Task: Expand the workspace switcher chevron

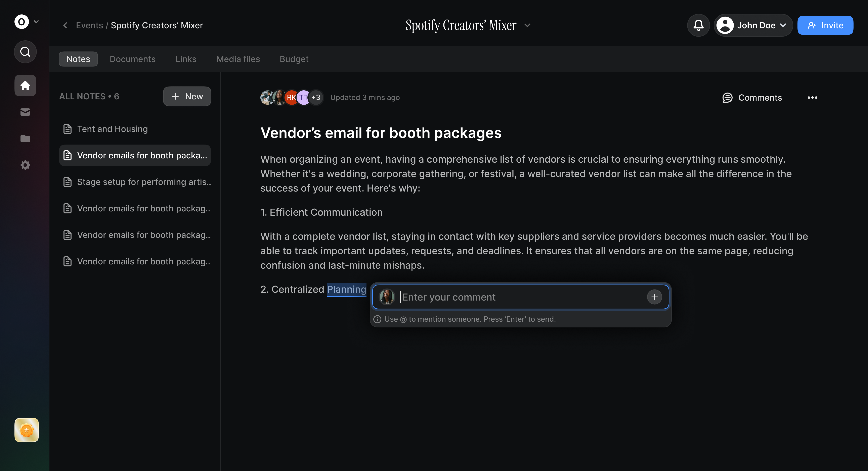Action: tap(36, 22)
